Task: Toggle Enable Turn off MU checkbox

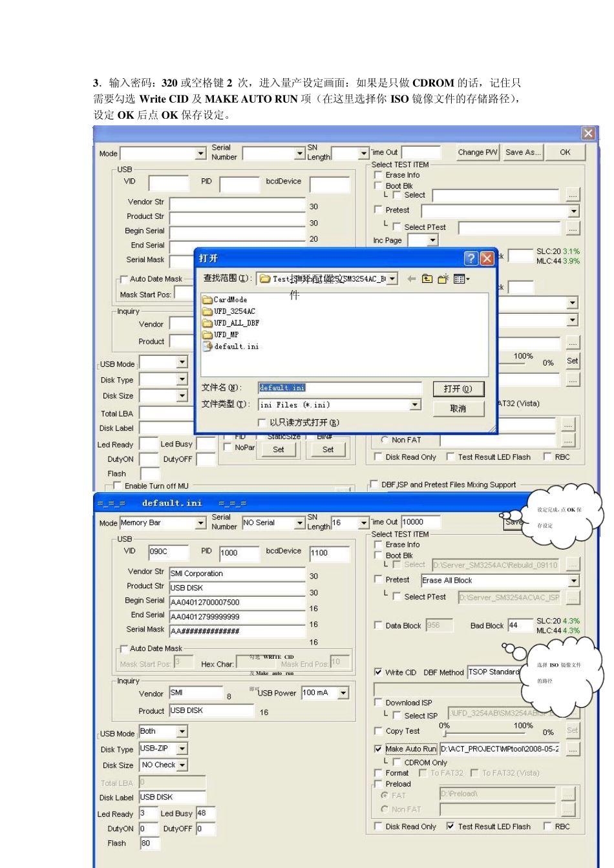Action: 118,486
